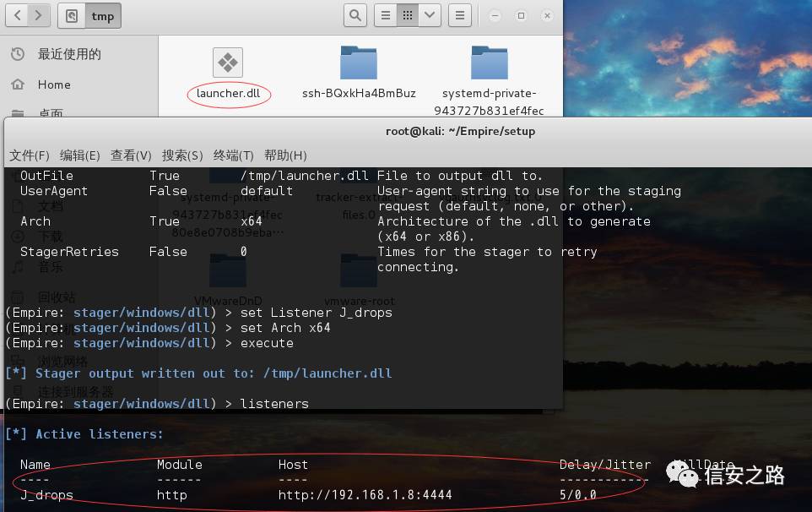Click the 5/0.0 delay/jitter value
This screenshot has width=812, height=512.
[578, 495]
